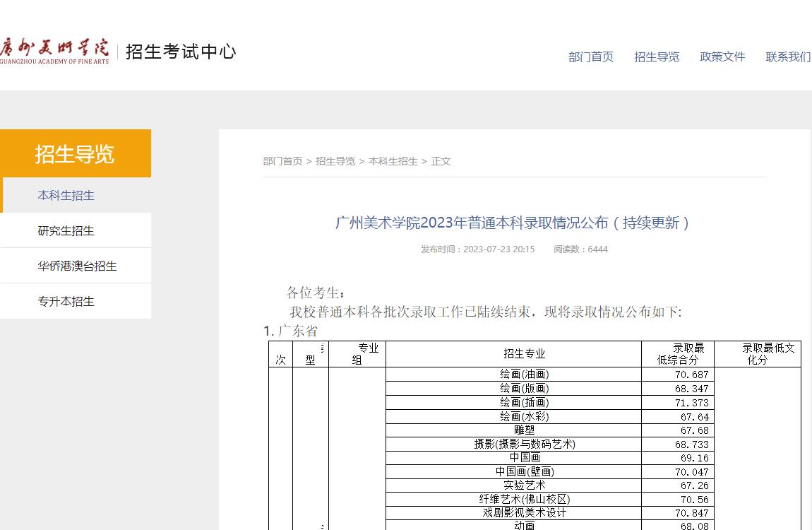
Task: Click the article title 广州美术学院2023年普通本科录取情况公布
Action: (512, 223)
